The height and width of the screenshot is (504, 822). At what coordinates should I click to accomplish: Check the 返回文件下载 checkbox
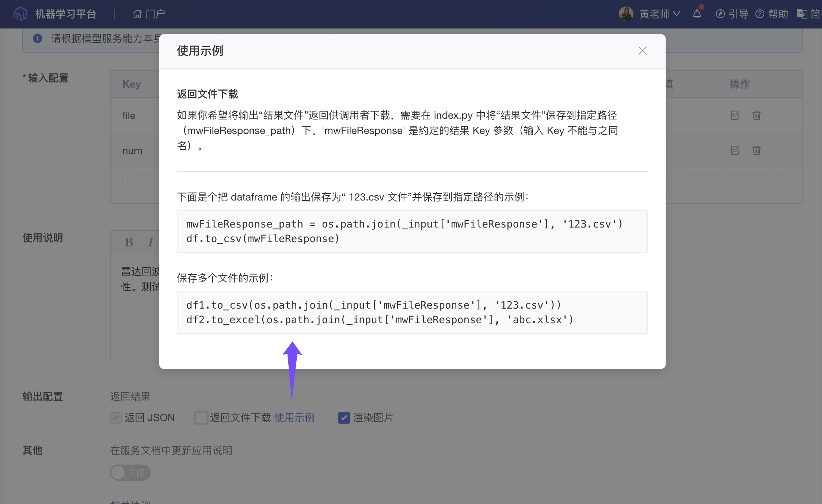click(201, 417)
